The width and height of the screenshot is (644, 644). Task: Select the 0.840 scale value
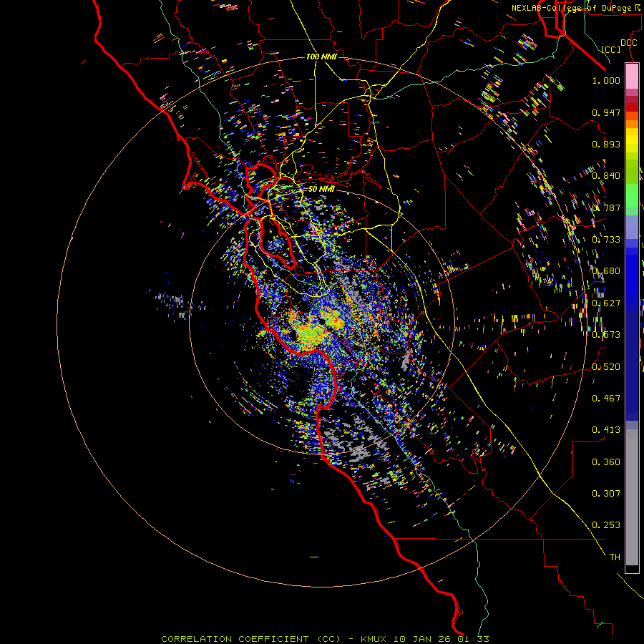(606, 176)
